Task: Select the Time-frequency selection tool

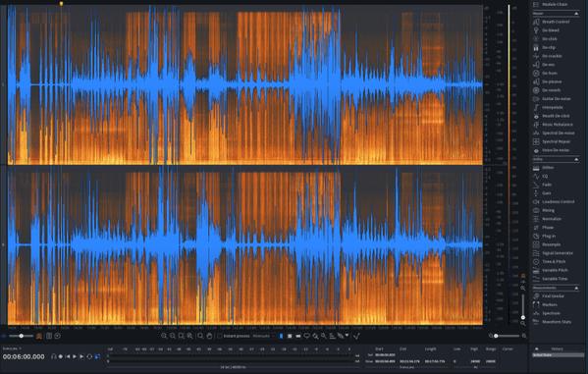Action: pyautogui.click(x=290, y=336)
